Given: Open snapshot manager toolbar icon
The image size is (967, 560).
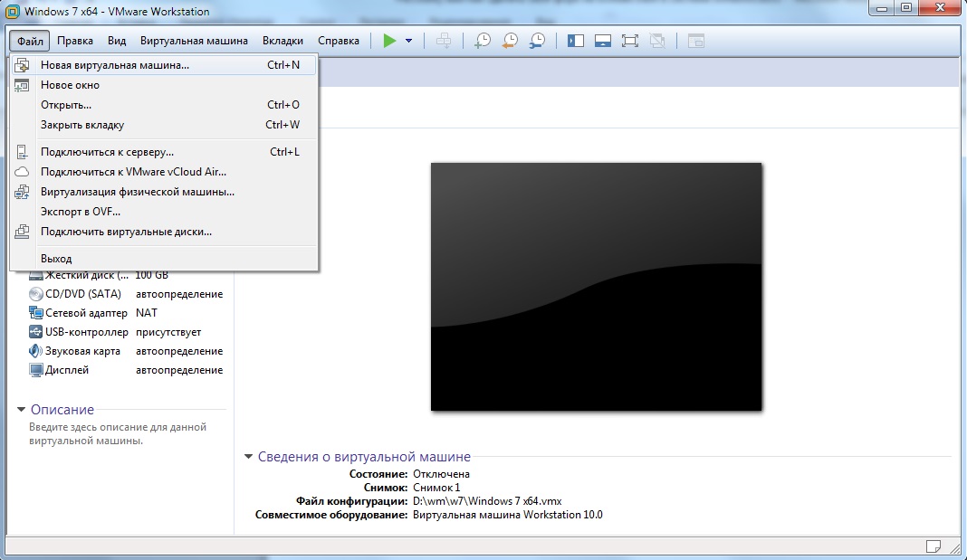Looking at the screenshot, I should (x=537, y=42).
